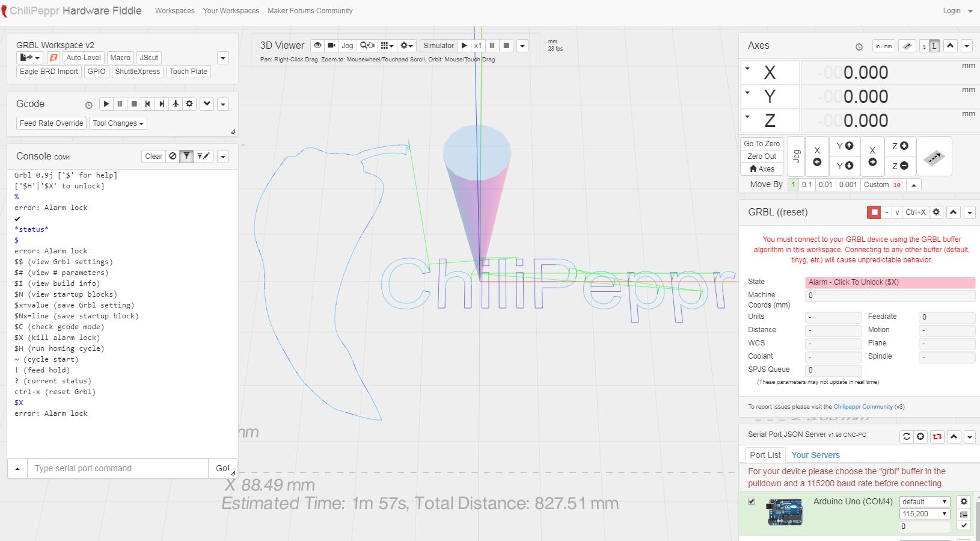Switch Axes display to large size (L)
Image resolution: width=980 pixels, height=541 pixels.
(934, 46)
